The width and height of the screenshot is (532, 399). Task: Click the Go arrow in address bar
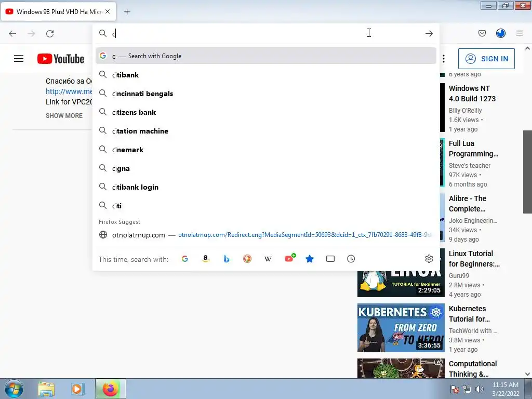(x=429, y=33)
